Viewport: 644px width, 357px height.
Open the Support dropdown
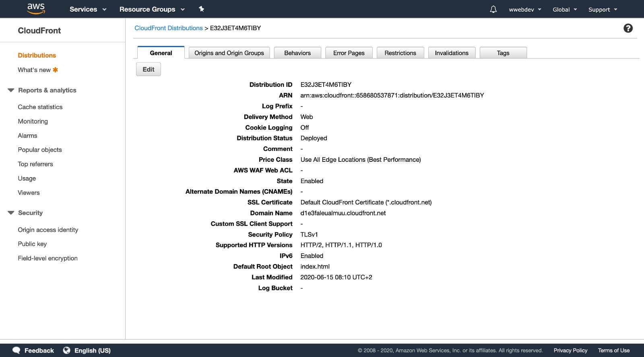pyautogui.click(x=603, y=10)
